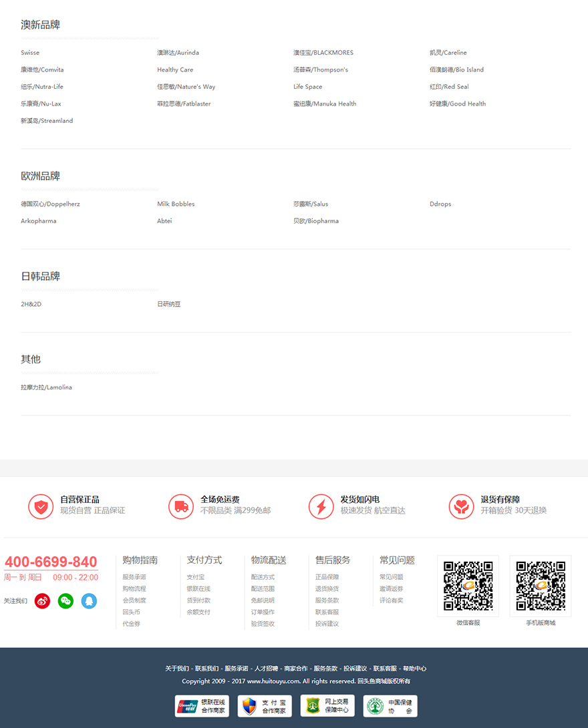Open the Nutra-Life brand link

[42, 87]
